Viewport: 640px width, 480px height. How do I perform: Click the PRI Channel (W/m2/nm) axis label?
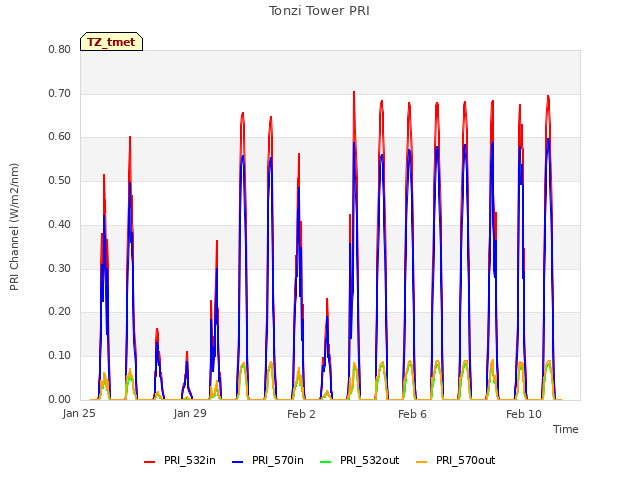[14, 227]
